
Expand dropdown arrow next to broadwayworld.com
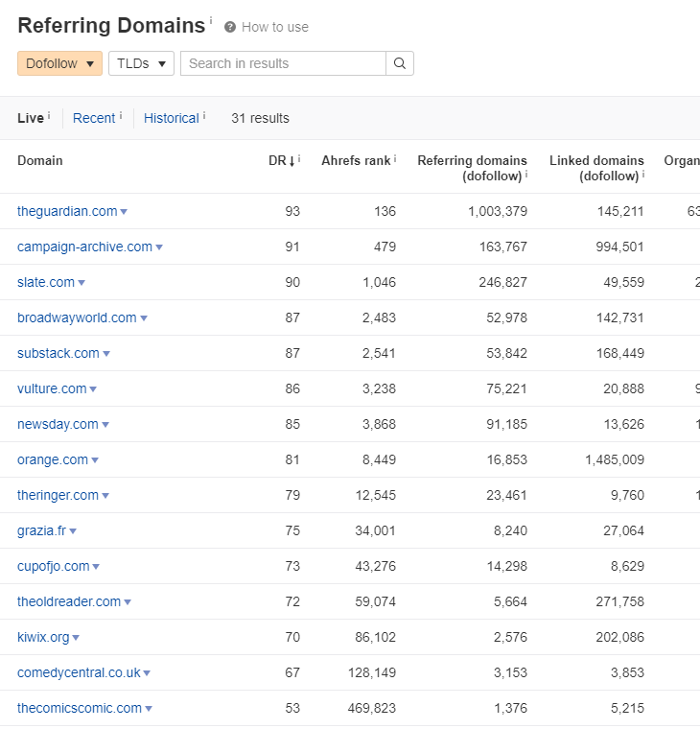click(144, 318)
